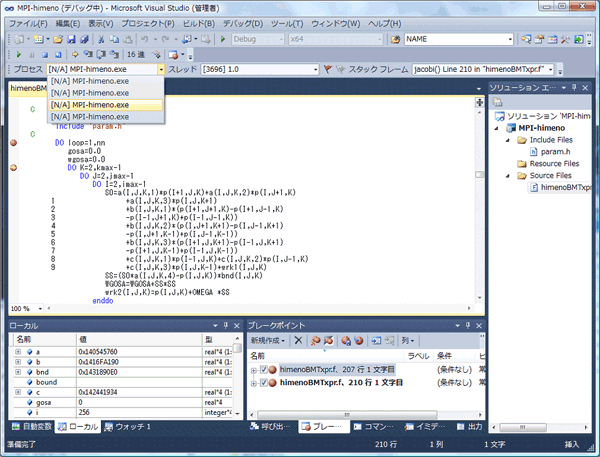
Task: Click the Delete breakpoint X icon
Action: tap(298, 340)
